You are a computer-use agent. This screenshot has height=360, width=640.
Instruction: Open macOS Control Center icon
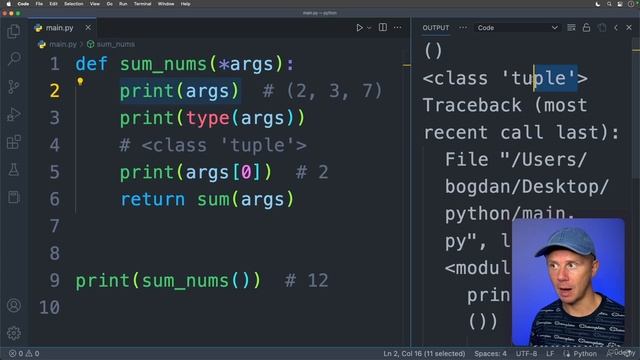(x=620, y=4)
